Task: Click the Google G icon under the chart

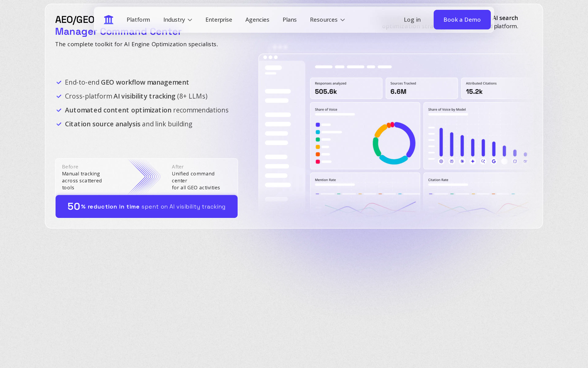Action: coord(494,161)
